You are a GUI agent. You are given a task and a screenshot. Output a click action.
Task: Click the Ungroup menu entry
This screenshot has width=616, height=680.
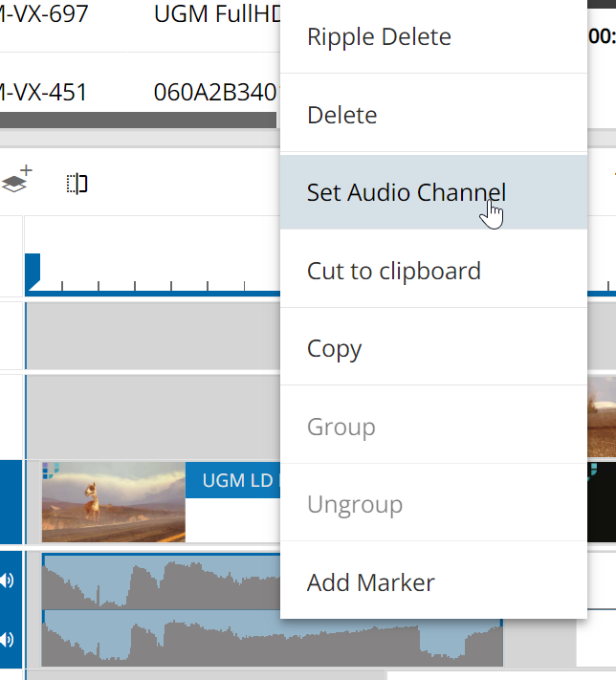(x=354, y=504)
